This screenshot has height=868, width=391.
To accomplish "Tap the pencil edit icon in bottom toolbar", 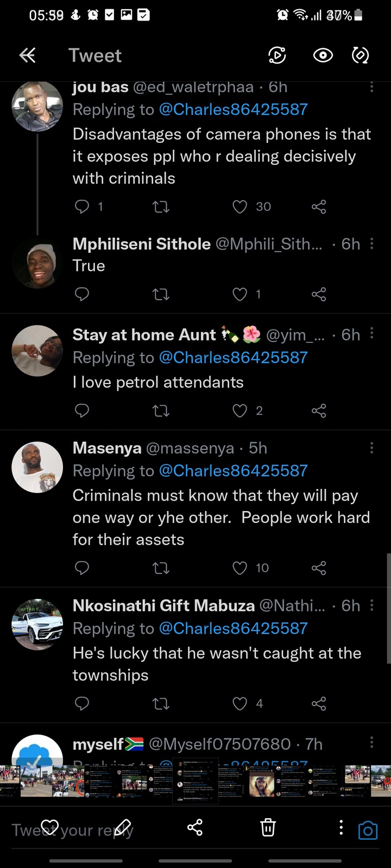I will point(123,827).
